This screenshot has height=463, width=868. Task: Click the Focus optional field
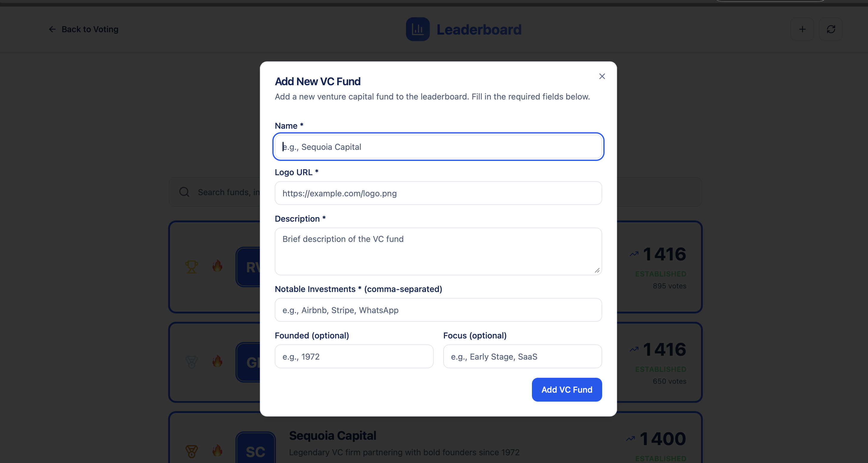pyautogui.click(x=522, y=356)
